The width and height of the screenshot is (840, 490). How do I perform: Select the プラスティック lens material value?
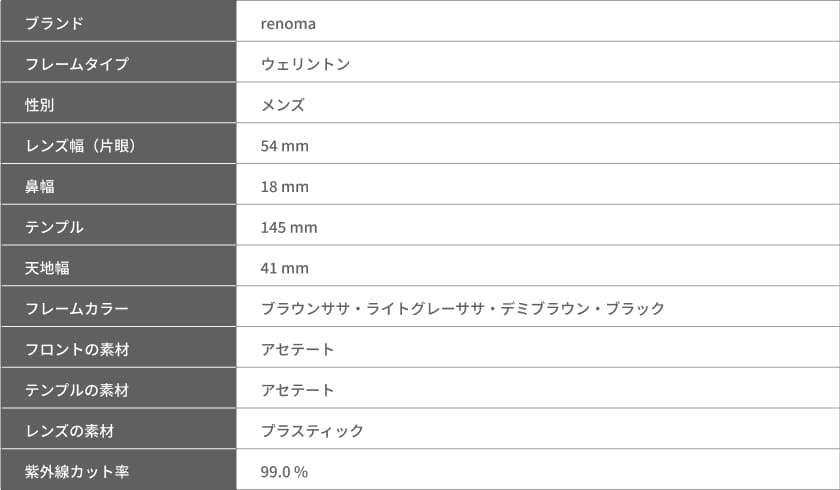tap(312, 431)
